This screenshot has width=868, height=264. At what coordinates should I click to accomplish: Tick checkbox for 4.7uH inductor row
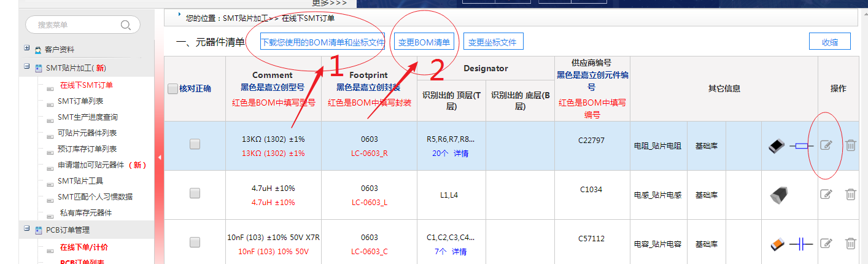(x=195, y=193)
